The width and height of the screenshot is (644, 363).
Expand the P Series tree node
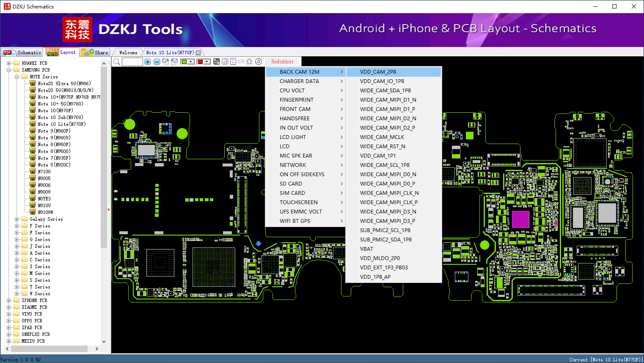[x=17, y=226]
